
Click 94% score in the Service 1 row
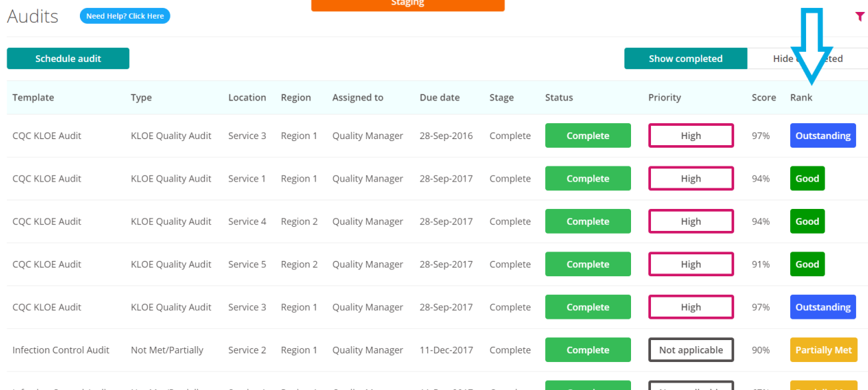[761, 178]
